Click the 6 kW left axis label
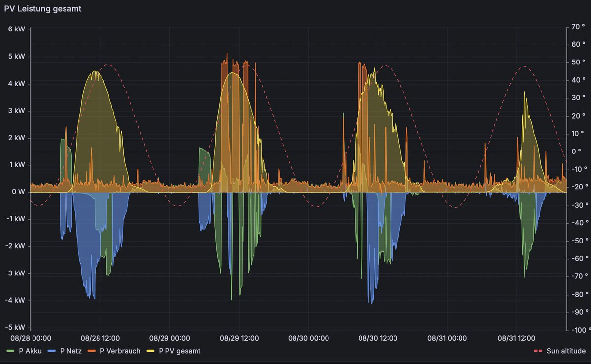 tap(17, 29)
